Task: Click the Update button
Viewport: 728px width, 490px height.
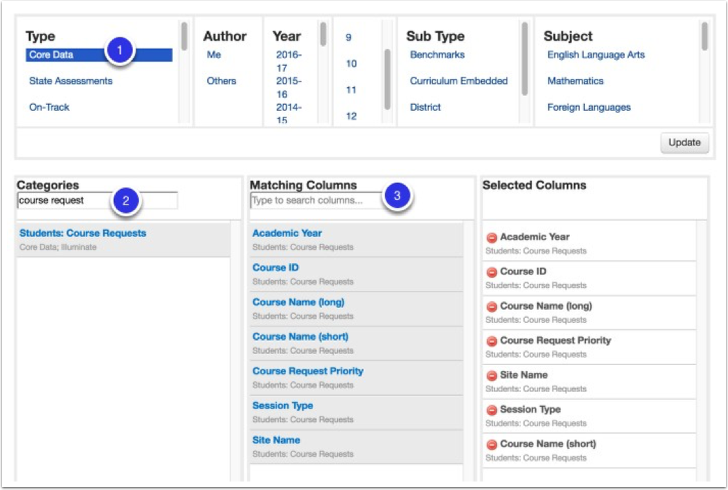Action: (x=684, y=143)
